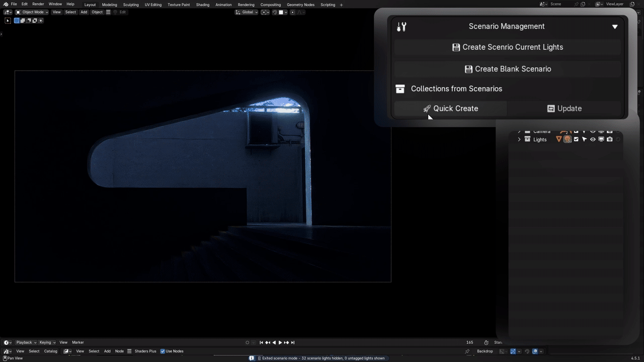Toggle the Backdrop button in node editor
Screen dimensions: 644x362
tap(485, 351)
